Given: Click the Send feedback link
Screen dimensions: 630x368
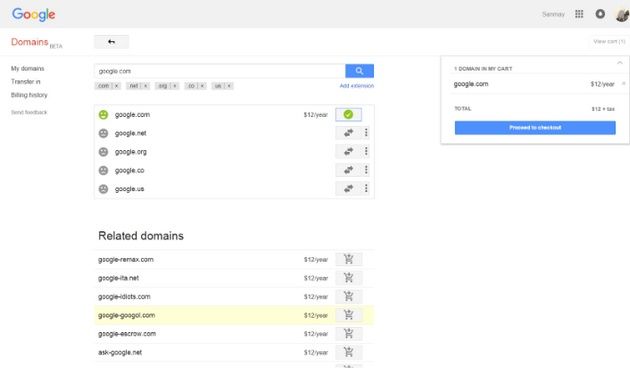Looking at the screenshot, I should point(29,112).
